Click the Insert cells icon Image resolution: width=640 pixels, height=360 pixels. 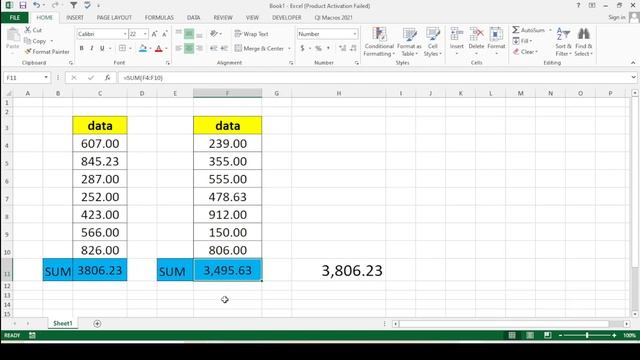pos(457,34)
